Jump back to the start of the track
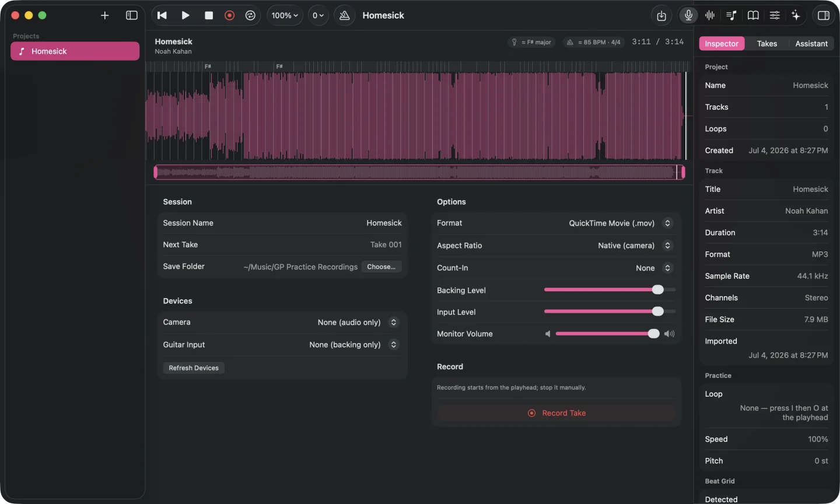Viewport: 840px width, 504px height. 162,16
